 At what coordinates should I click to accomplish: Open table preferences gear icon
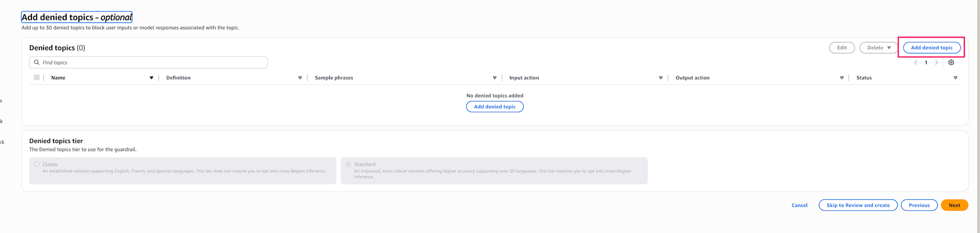coord(951,63)
